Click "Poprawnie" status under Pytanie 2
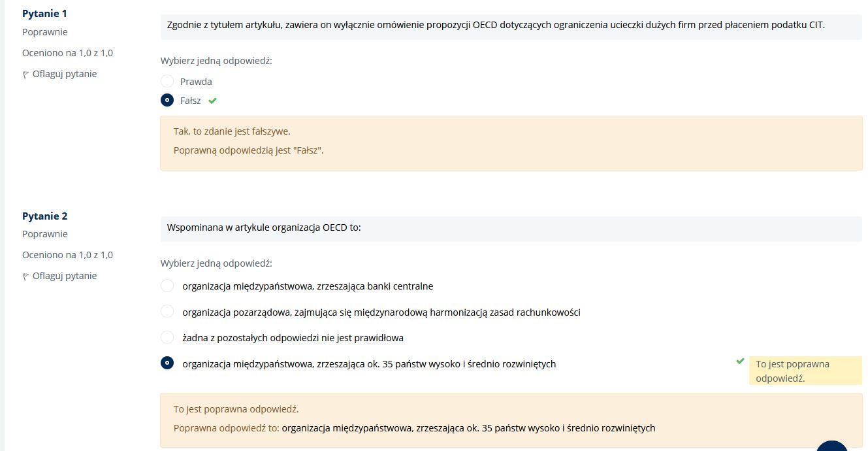868x451 pixels. coord(45,234)
